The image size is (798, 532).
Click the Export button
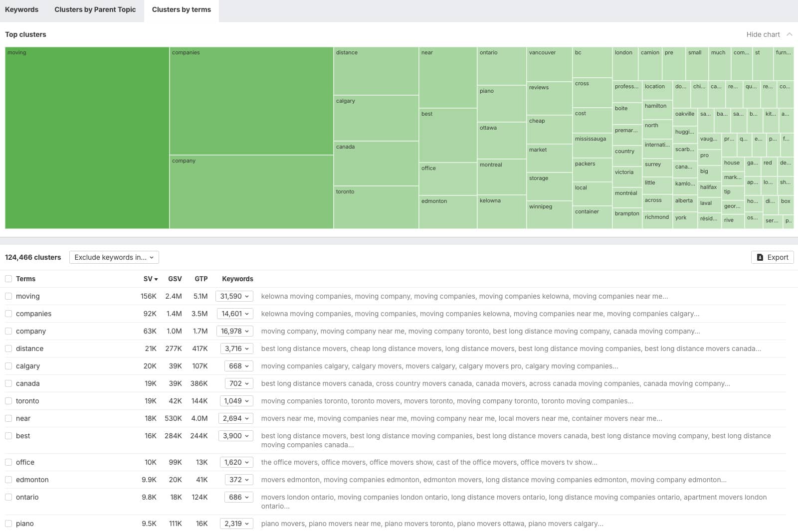(x=773, y=257)
